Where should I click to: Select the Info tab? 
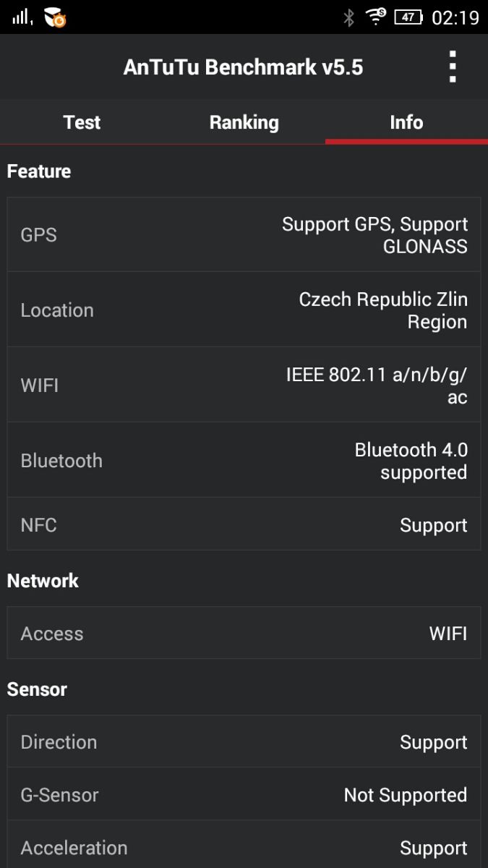point(406,122)
